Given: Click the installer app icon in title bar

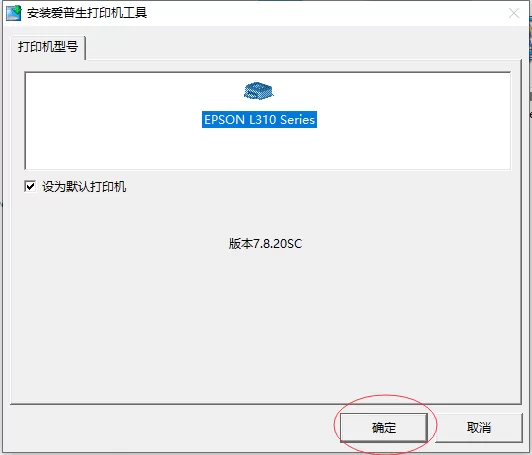Looking at the screenshot, I should [14, 13].
